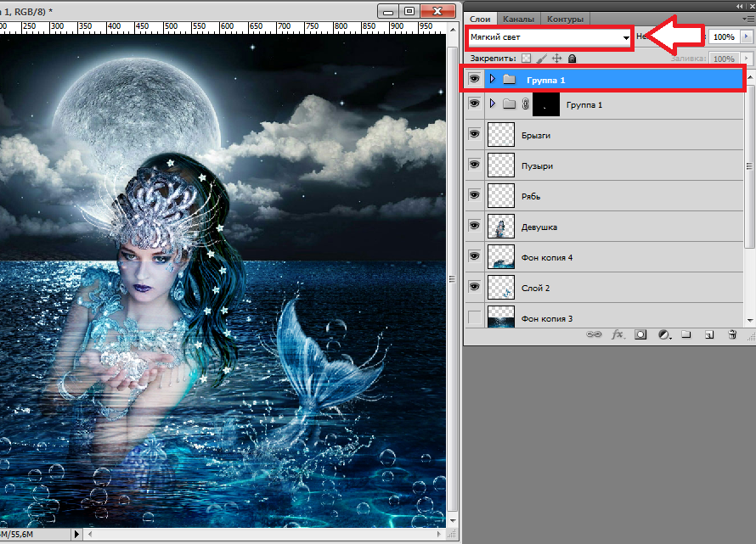This screenshot has height=544, width=756.
Task: Open the layer style fx menu
Action: tap(618, 335)
